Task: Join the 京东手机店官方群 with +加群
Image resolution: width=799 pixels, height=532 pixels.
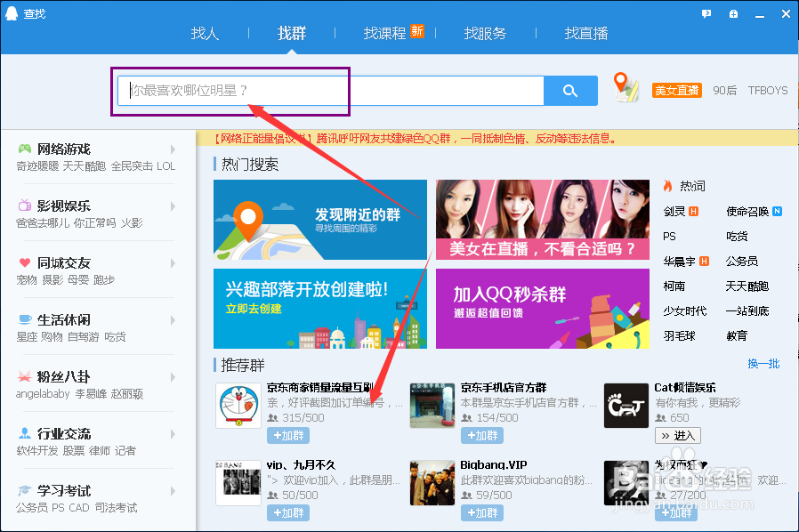Action: 482,436
